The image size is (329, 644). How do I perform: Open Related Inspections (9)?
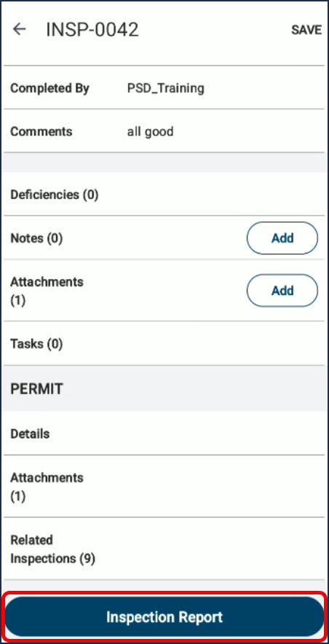click(x=164, y=549)
